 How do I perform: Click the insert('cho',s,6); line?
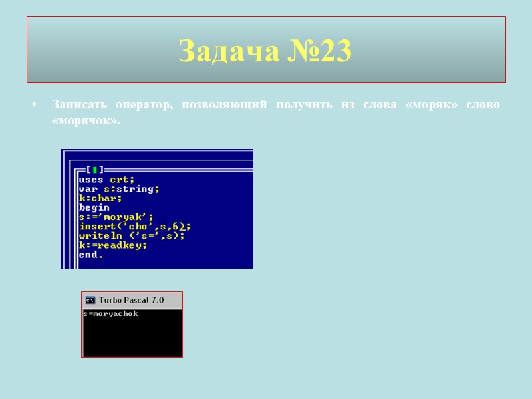pyautogui.click(x=135, y=226)
